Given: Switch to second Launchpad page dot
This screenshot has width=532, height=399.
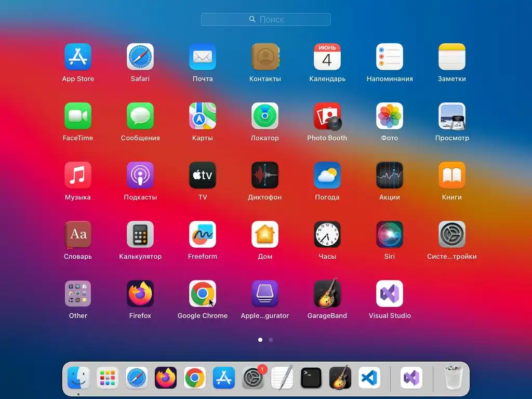Looking at the screenshot, I should click(x=271, y=340).
